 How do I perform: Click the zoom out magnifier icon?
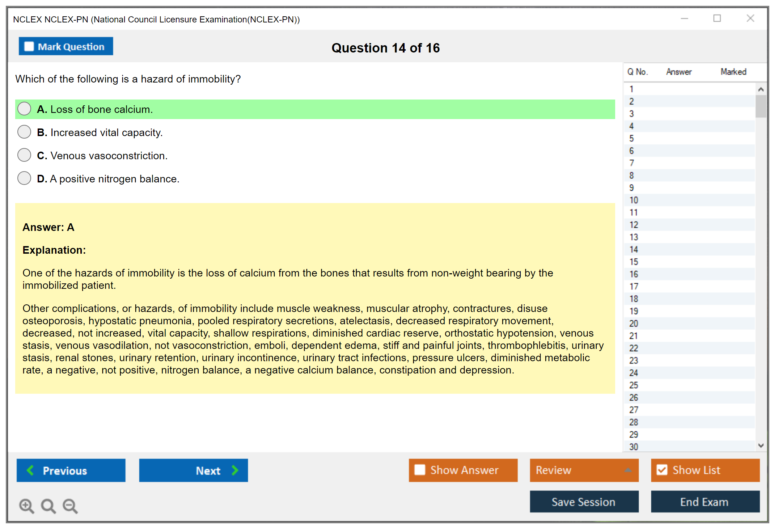click(70, 506)
